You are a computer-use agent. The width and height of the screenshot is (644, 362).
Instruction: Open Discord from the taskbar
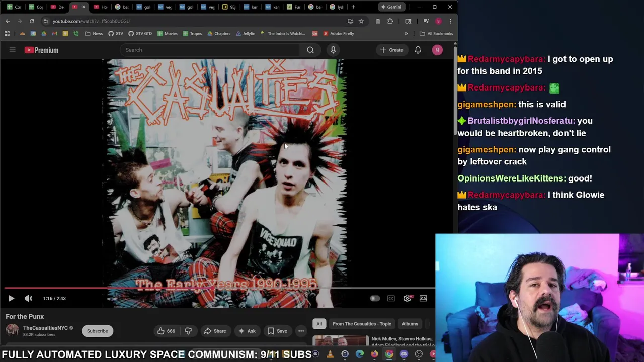(x=404, y=354)
